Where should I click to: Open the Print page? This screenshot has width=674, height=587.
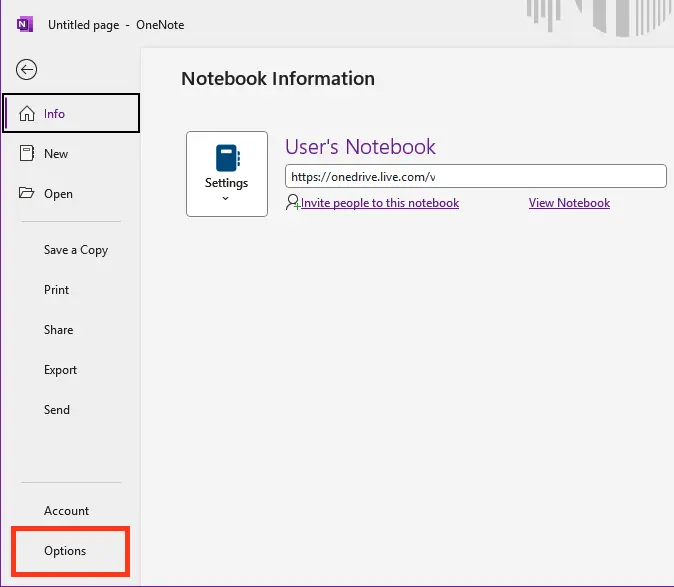point(57,290)
